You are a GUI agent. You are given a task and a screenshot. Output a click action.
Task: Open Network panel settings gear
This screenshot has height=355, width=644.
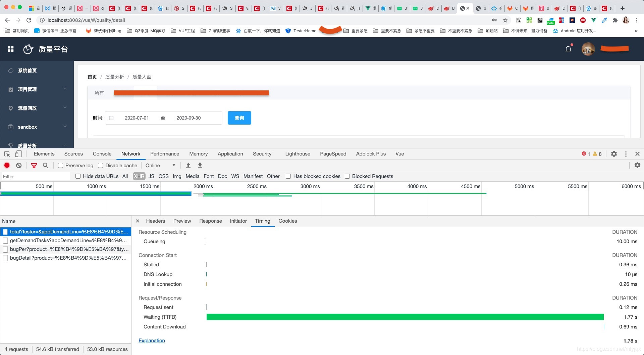[x=637, y=165]
